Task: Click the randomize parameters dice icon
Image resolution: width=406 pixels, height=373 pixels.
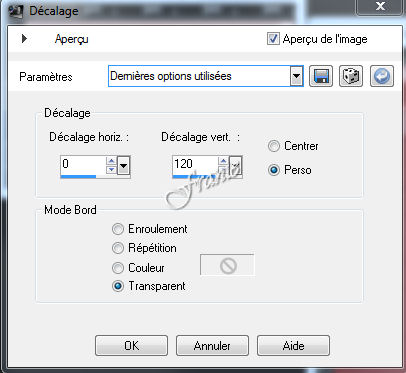Action: 351,76
